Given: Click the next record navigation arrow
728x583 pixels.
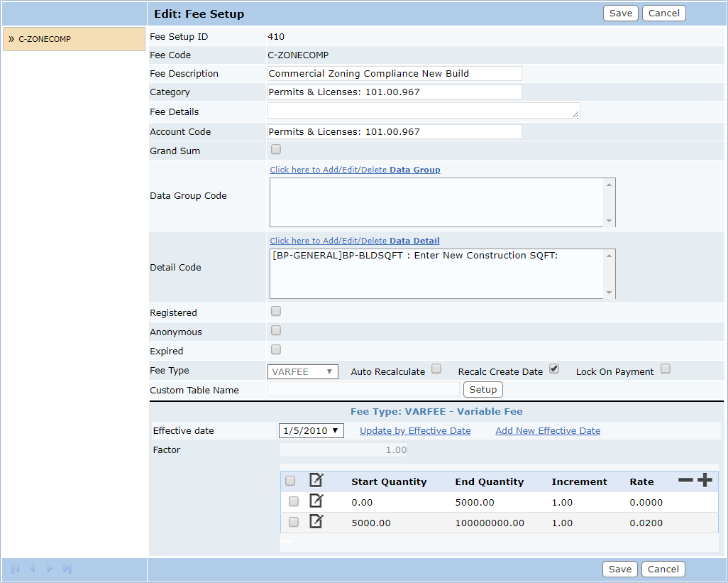Looking at the screenshot, I should 50,569.
